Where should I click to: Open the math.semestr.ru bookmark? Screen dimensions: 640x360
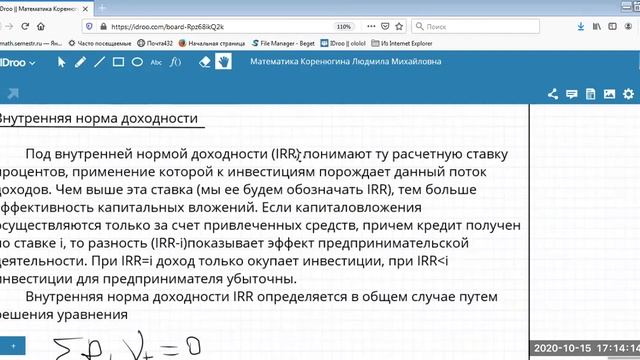(x=31, y=43)
